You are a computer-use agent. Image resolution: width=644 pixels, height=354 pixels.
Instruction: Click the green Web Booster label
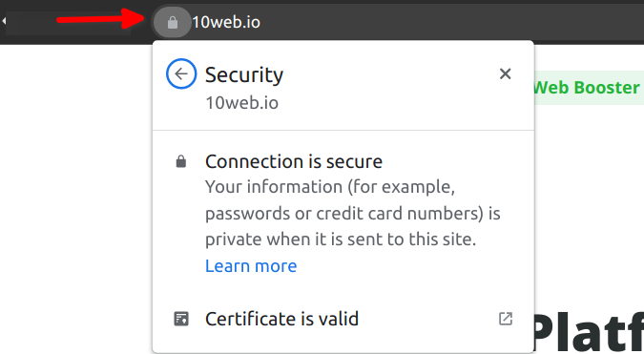(587, 88)
